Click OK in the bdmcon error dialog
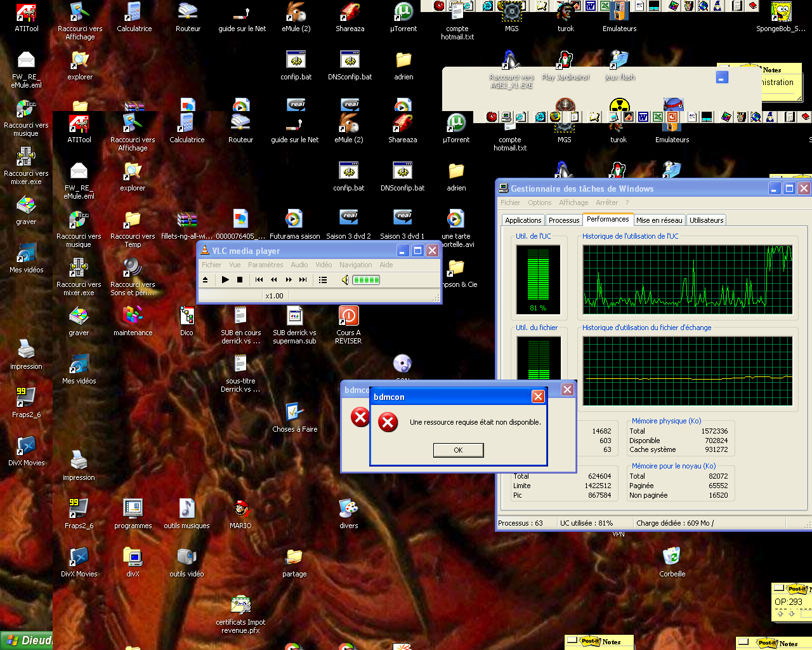 pos(458,450)
